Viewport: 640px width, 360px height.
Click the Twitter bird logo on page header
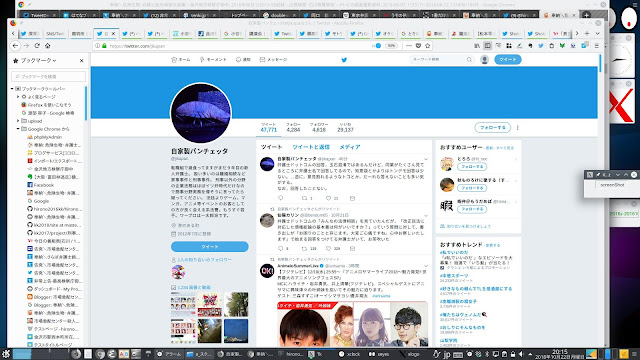(x=344, y=60)
